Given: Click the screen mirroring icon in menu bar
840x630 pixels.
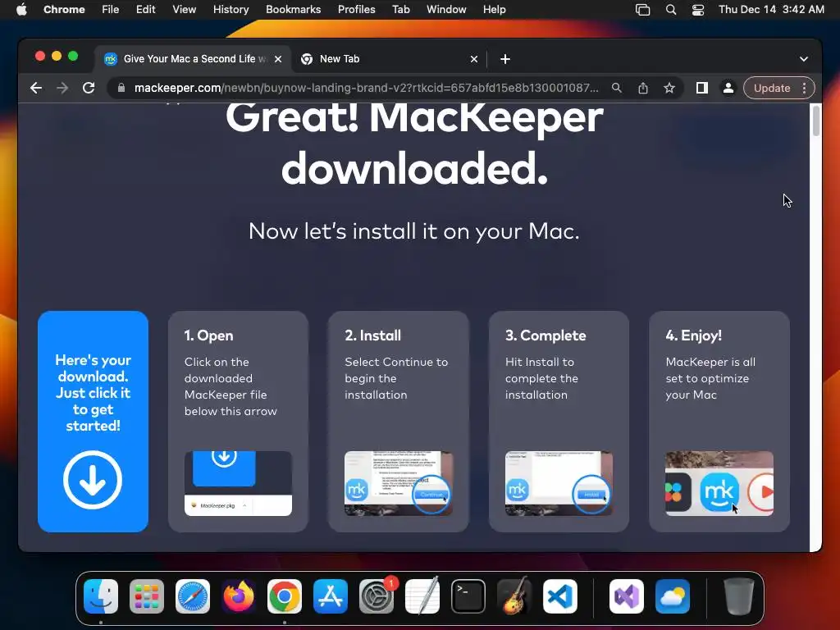Looking at the screenshot, I should [x=642, y=9].
